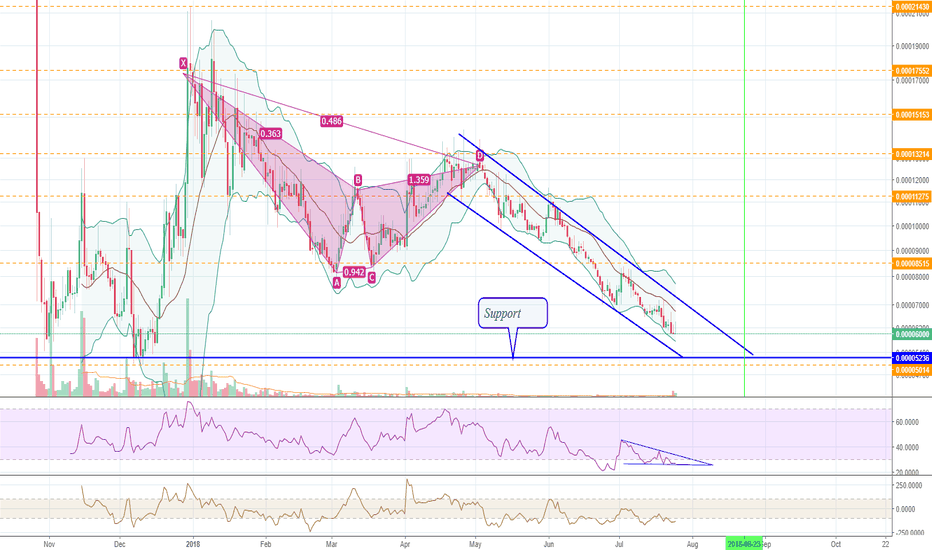Click the Nov label on time axis
The height and width of the screenshot is (550, 932).
click(49, 543)
